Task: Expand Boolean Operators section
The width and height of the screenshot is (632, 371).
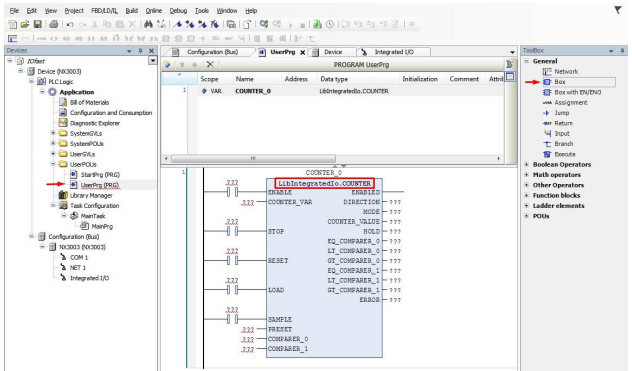Action: [526, 165]
